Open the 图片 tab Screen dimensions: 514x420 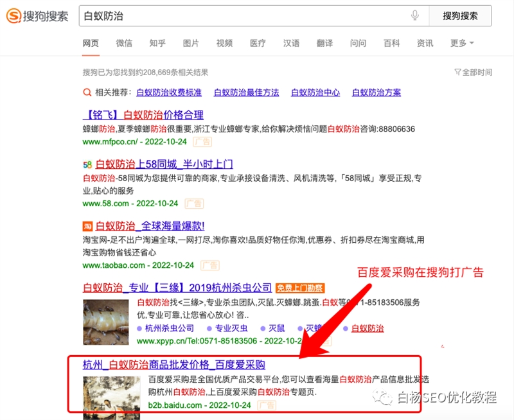191,43
